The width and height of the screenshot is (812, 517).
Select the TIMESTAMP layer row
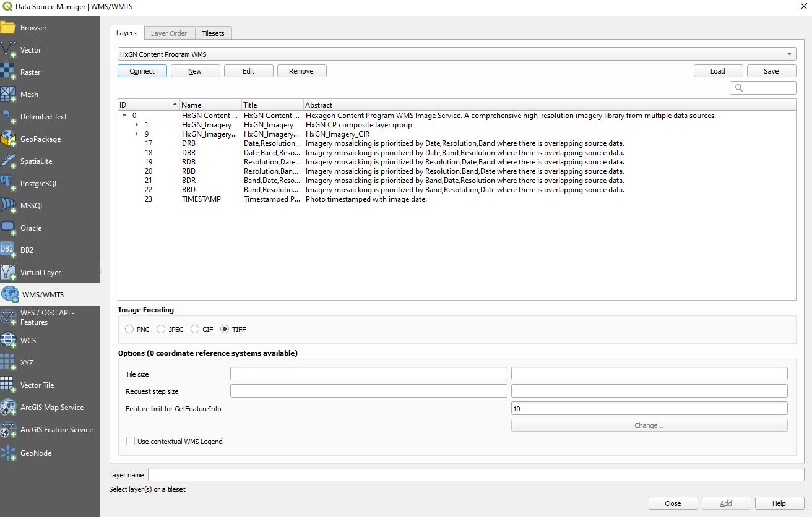click(201, 199)
